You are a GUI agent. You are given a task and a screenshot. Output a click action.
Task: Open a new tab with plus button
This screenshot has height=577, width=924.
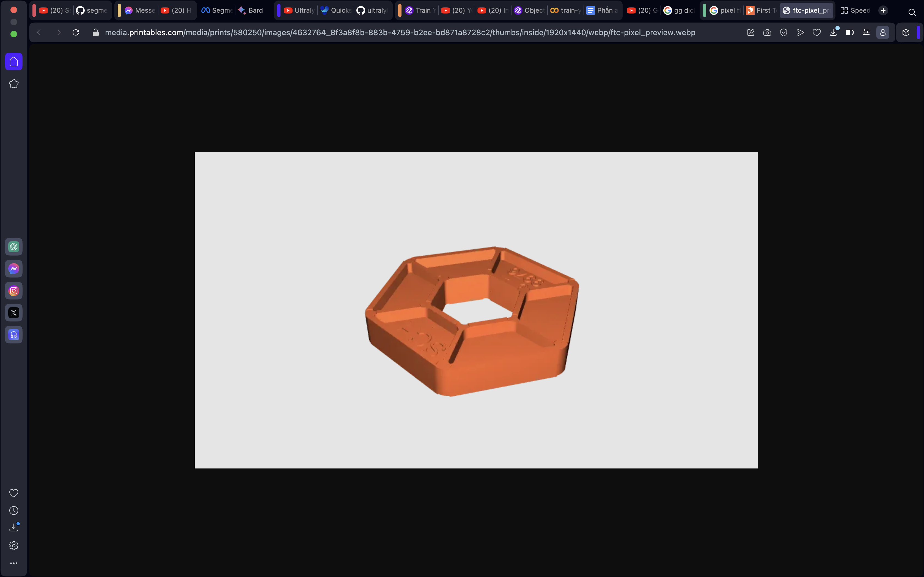(x=883, y=10)
